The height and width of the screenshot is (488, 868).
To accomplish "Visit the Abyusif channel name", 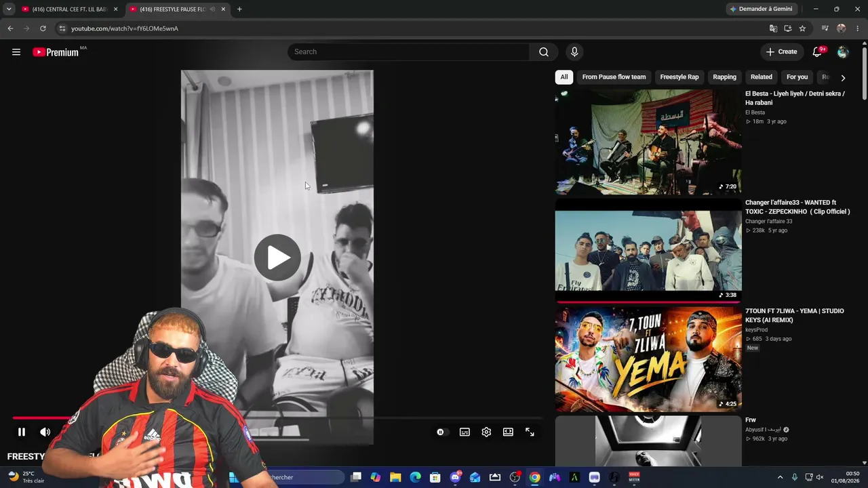I will pos(764,430).
